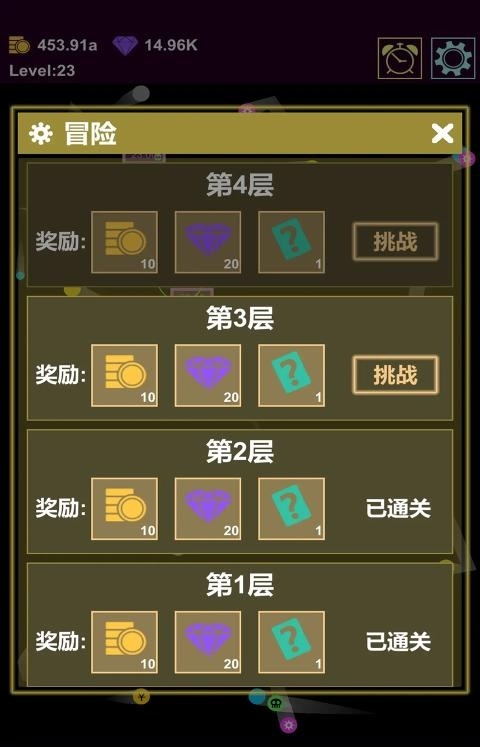The height and width of the screenshot is (747, 480).
Task: Click 挑战 button for 第3层
Action: tap(395, 375)
